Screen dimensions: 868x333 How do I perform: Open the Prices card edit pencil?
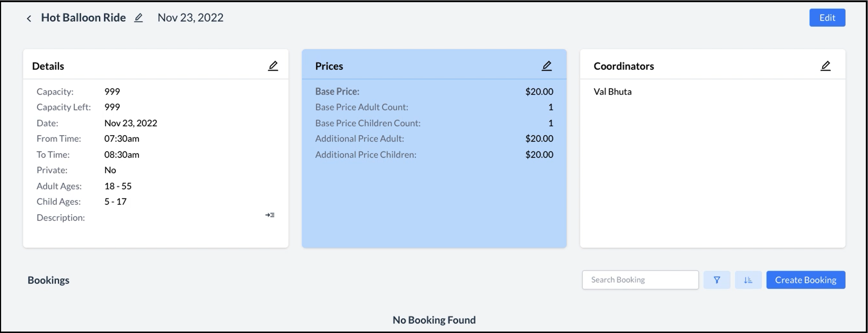coord(547,65)
